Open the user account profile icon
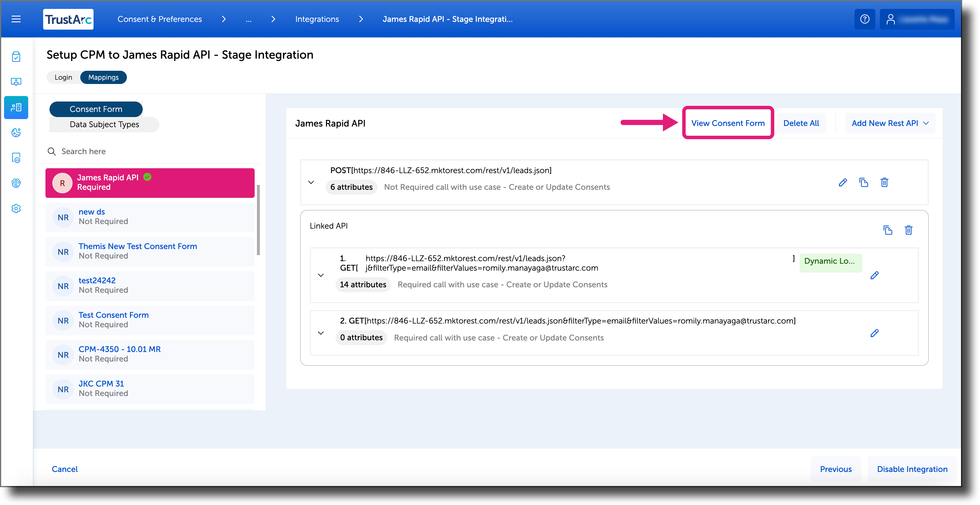980x505 pixels. click(890, 19)
